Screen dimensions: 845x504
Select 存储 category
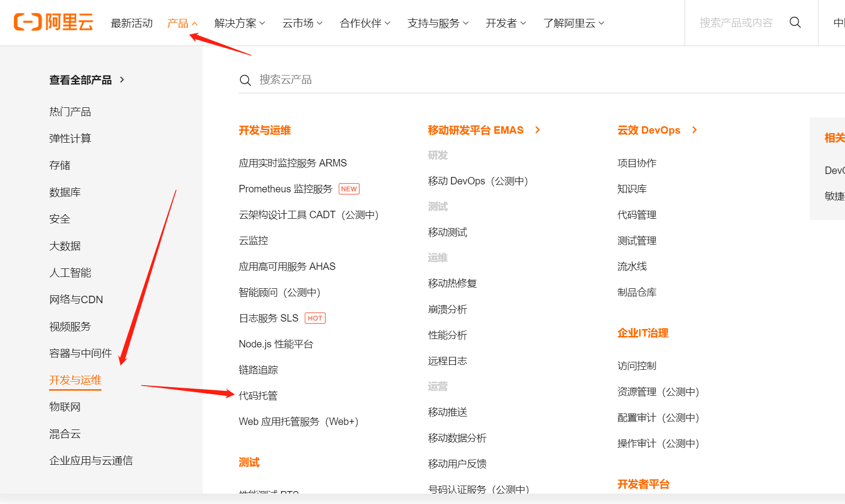tap(60, 166)
